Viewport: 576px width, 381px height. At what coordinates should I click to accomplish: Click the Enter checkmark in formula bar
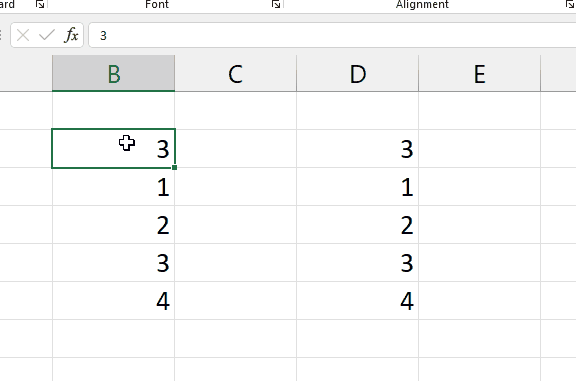click(x=47, y=36)
